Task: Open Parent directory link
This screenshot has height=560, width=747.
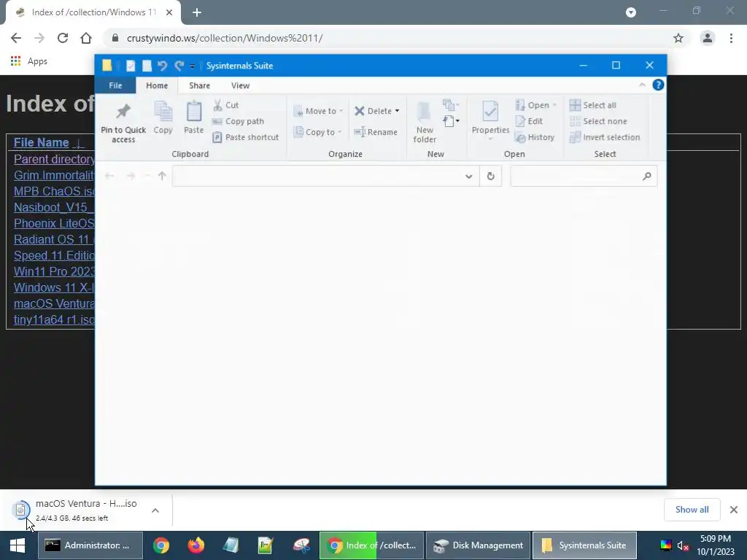Action: click(x=54, y=159)
